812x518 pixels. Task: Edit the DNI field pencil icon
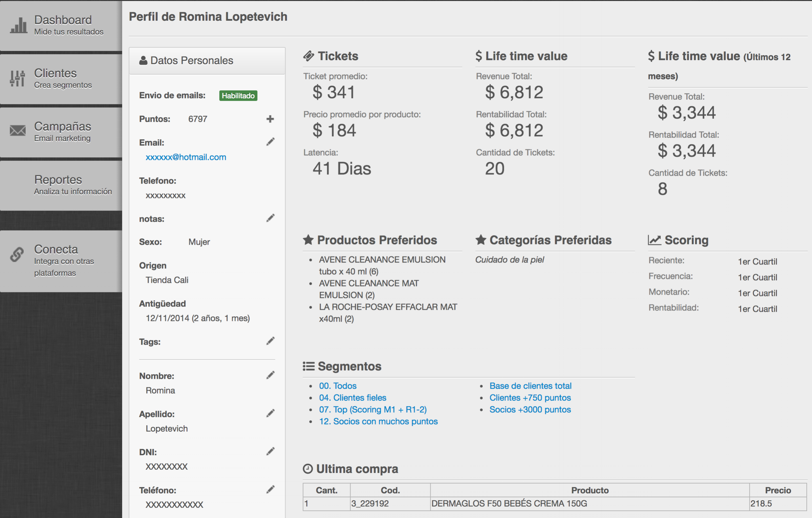(270, 451)
